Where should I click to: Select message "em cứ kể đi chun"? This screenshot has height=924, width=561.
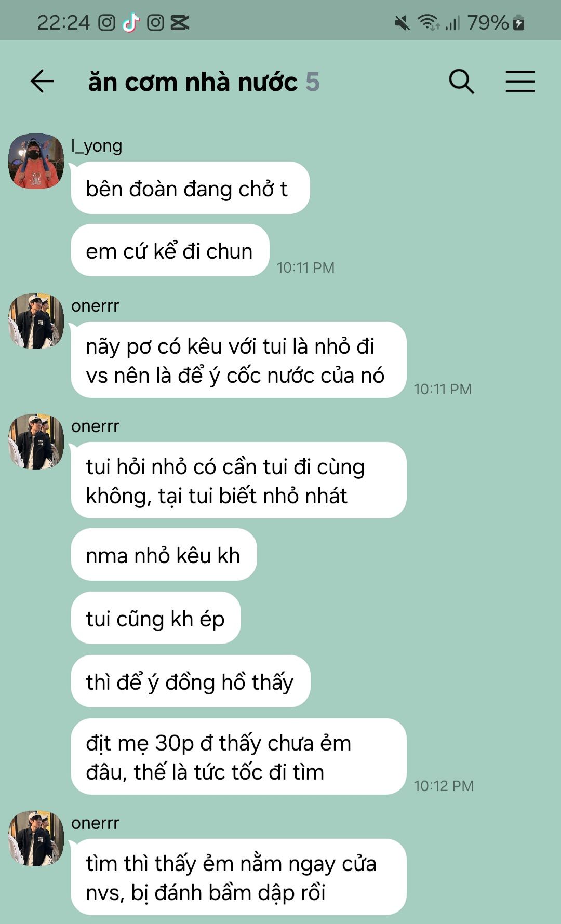170,250
